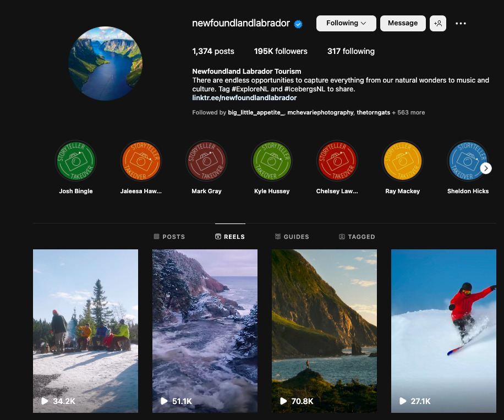Select the Reels tab

(x=230, y=237)
